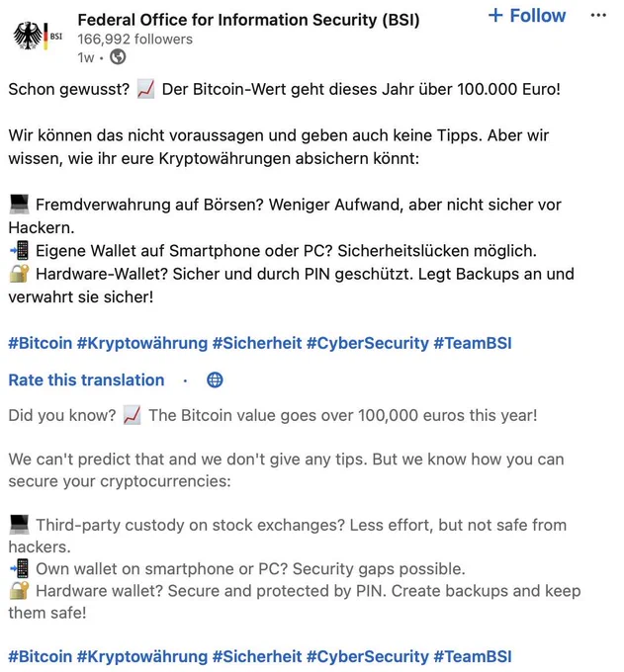This screenshot has height=672, width=624.
Task: Open the #Bitcoin hashtag in the German post
Action: coord(41,343)
